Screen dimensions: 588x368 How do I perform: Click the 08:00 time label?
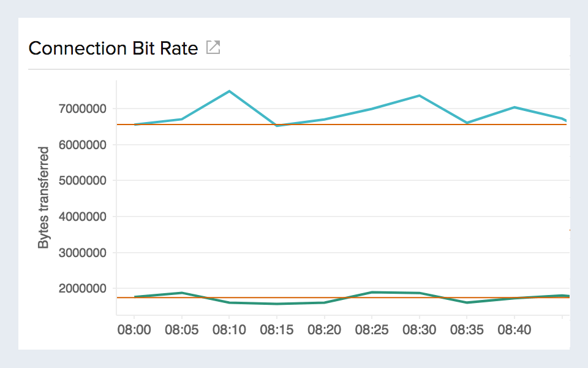click(134, 329)
